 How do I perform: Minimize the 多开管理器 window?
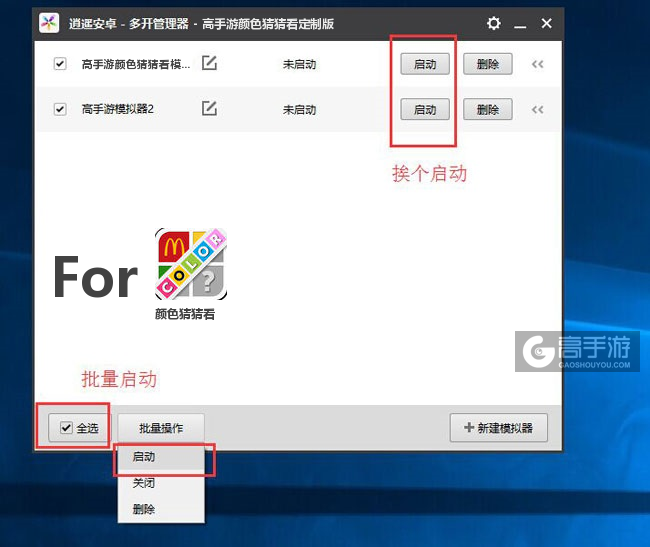click(x=520, y=25)
